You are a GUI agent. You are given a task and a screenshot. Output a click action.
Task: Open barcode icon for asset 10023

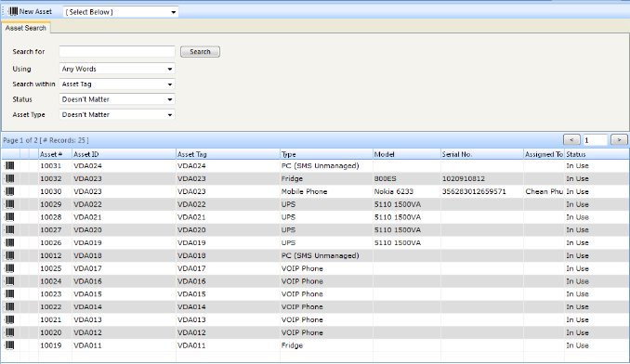[10, 294]
